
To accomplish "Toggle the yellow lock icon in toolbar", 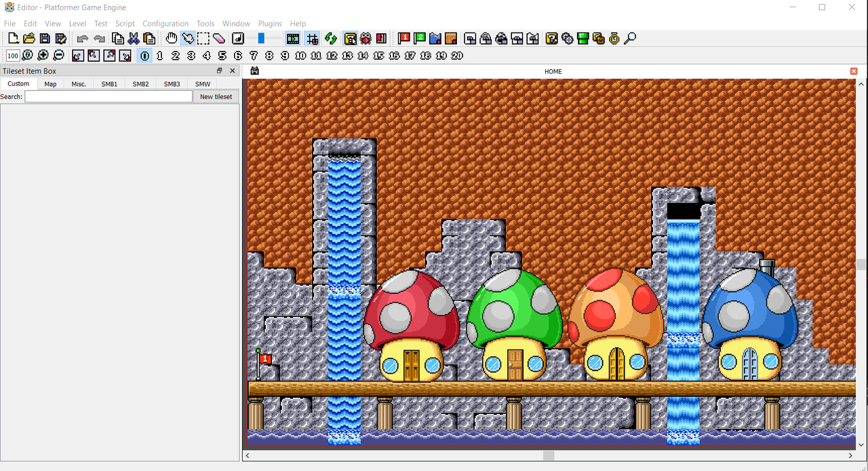I will [x=350, y=39].
